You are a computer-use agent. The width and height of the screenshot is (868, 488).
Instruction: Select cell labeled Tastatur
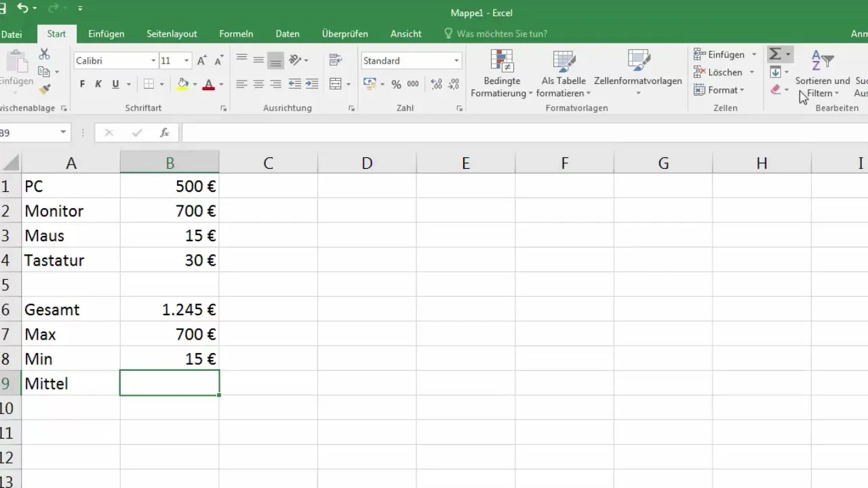click(71, 260)
